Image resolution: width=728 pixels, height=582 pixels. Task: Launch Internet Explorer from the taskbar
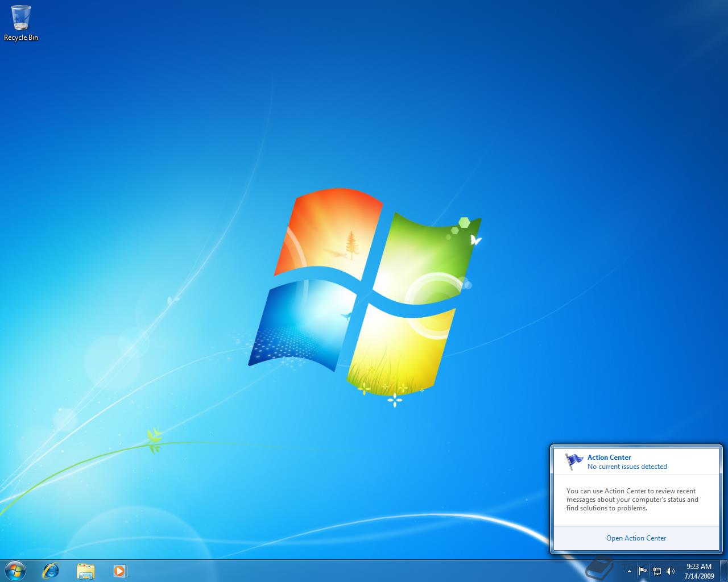click(x=51, y=571)
